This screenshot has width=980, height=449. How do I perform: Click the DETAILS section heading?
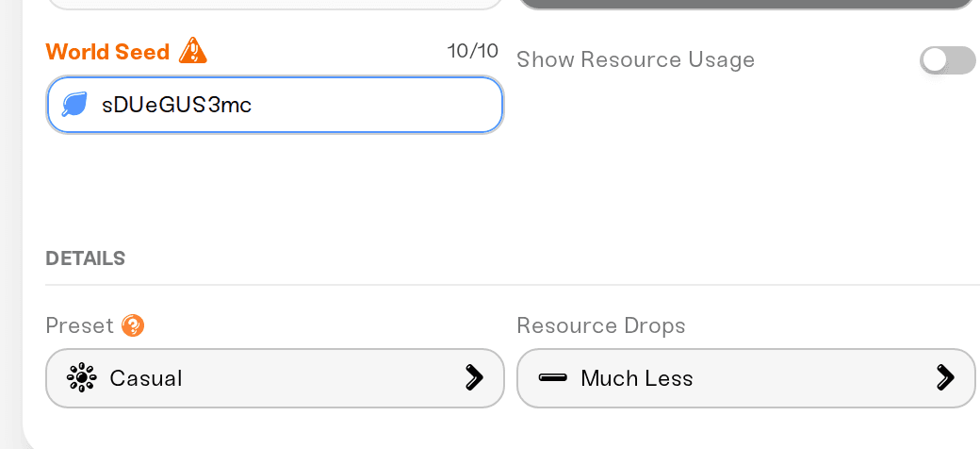coord(86,258)
